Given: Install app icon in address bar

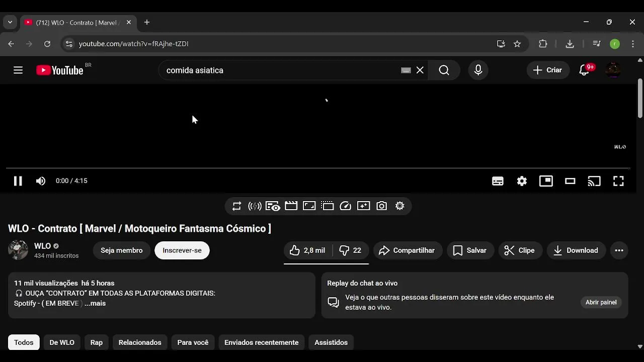Looking at the screenshot, I should 501,44.
